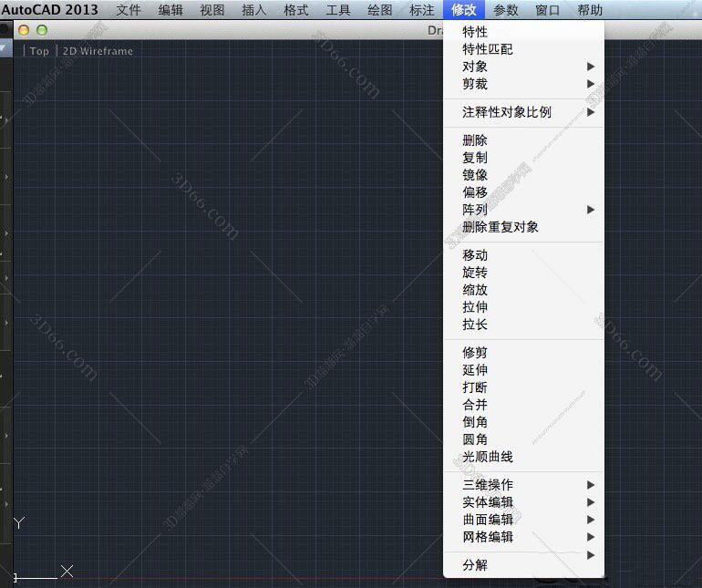Select 合并 command
The width and height of the screenshot is (702, 588).
coord(523,405)
